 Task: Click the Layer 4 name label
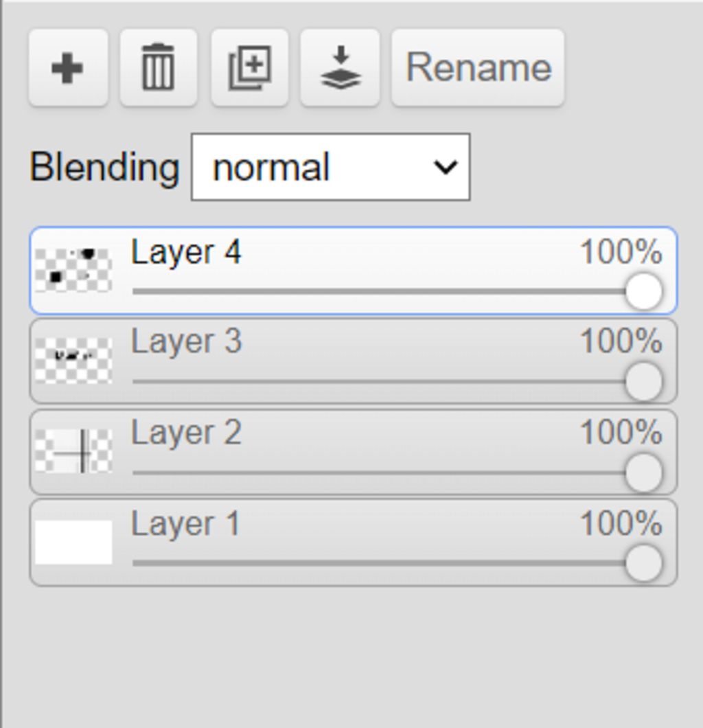coord(186,252)
